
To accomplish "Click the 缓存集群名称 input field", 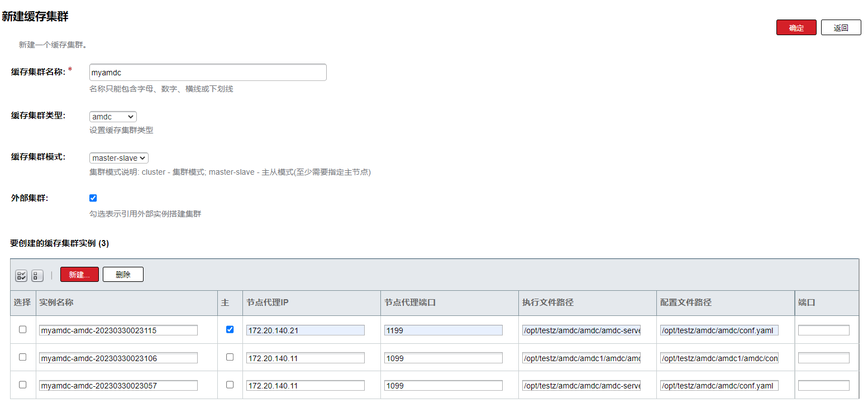I will [x=208, y=73].
